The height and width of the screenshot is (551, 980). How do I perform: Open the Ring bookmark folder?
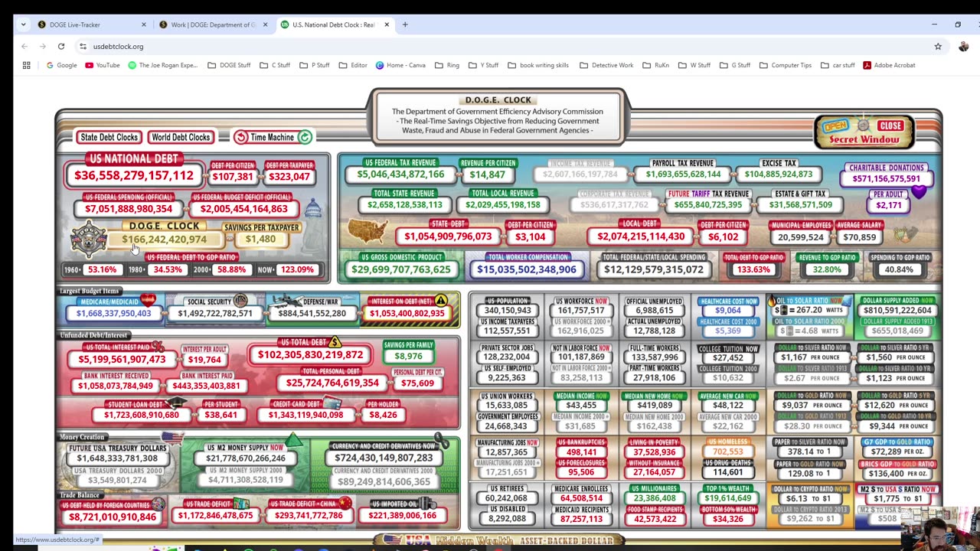point(447,65)
